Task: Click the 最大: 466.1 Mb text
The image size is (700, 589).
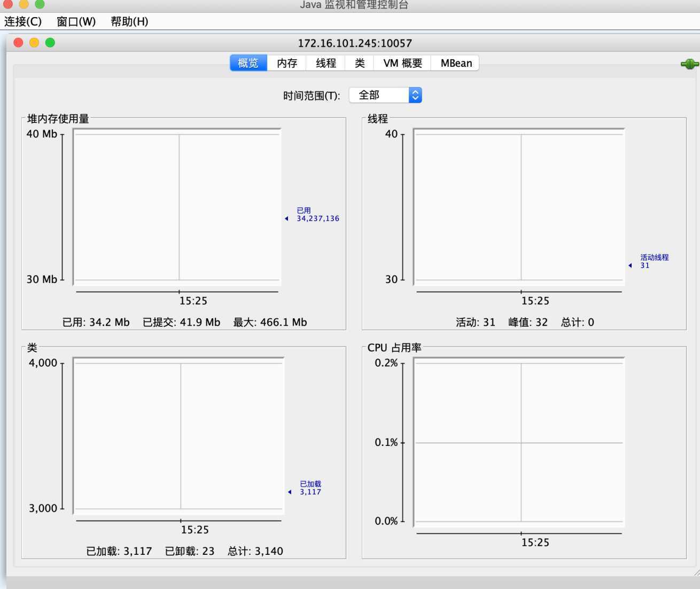Action: click(x=270, y=323)
